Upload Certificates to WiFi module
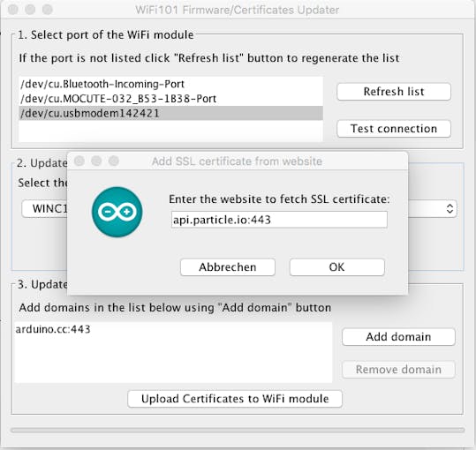The height and width of the screenshot is (450, 476). coord(235,399)
